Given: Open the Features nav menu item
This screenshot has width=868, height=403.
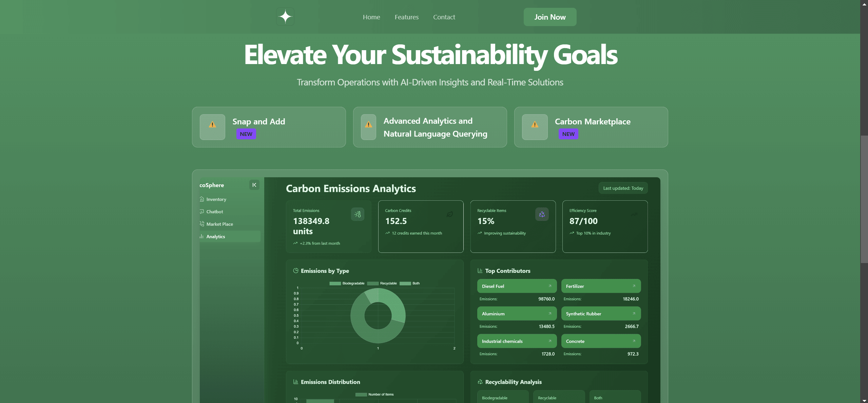Looking at the screenshot, I should tap(406, 17).
